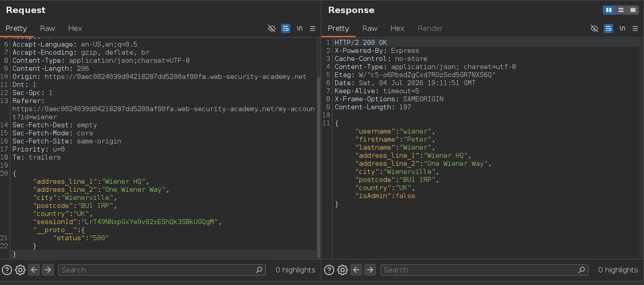
Task: Switch Response panel to Raw tab
Action: click(x=370, y=28)
